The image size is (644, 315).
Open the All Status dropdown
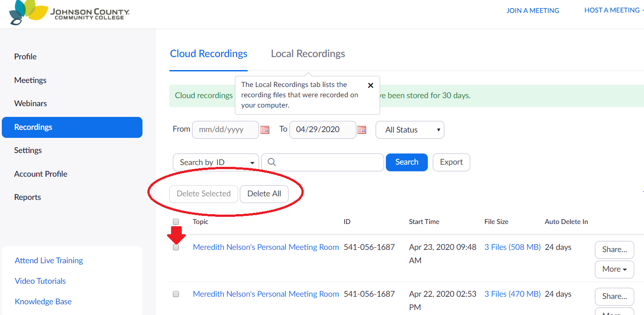tap(409, 129)
